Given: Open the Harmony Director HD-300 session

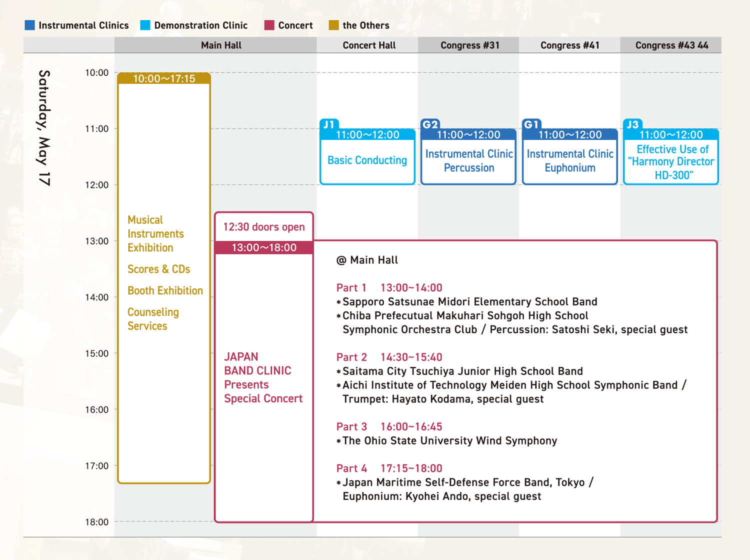Looking at the screenshot, I should click(671, 162).
